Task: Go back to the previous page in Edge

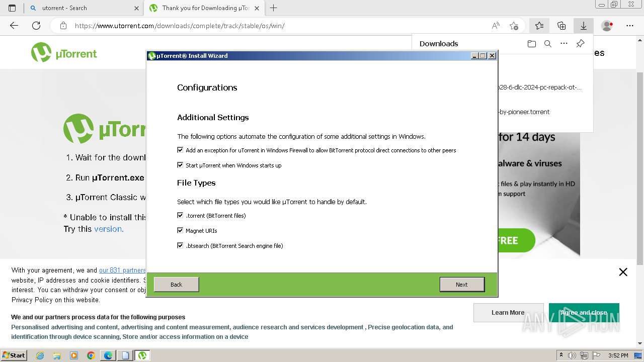Action: click(x=14, y=26)
